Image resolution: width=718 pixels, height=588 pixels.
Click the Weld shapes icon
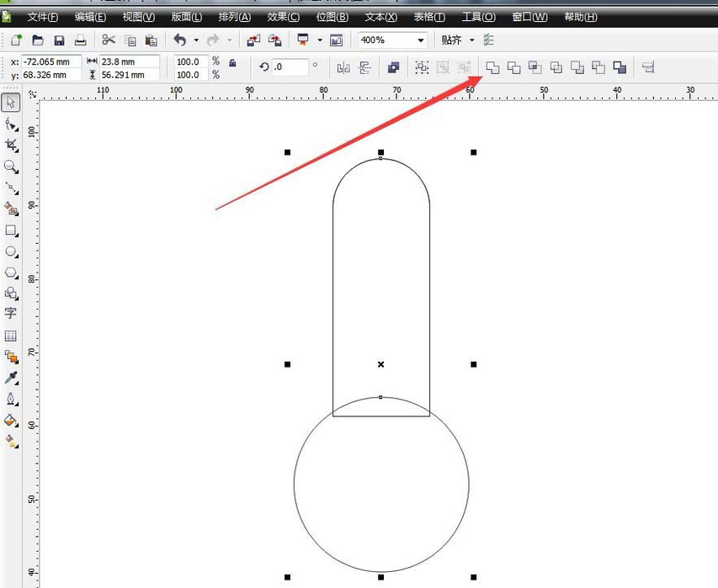(493, 67)
